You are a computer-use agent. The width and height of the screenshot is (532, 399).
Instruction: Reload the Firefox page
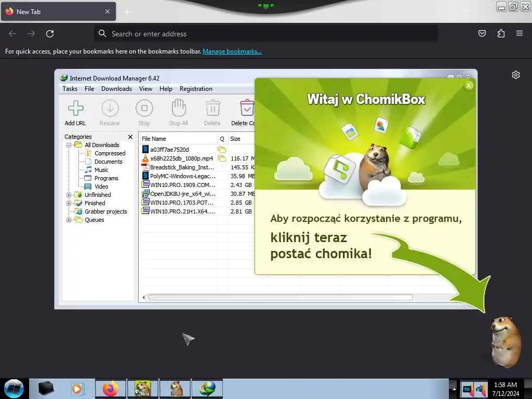tap(50, 34)
